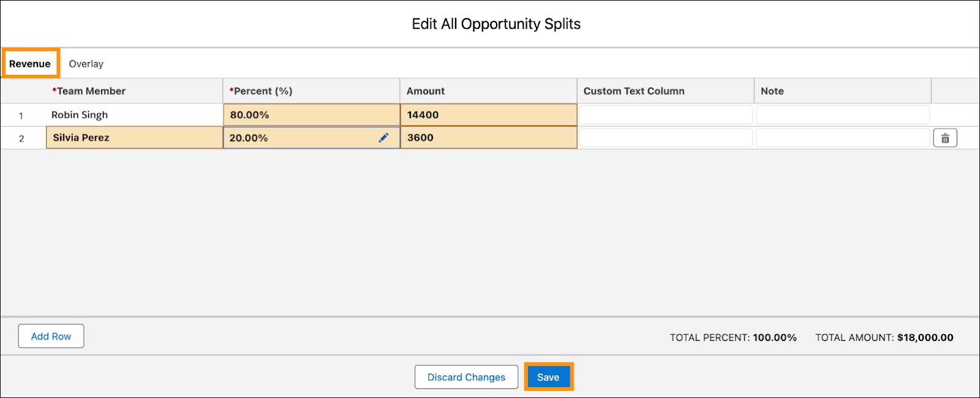Click the Total Amount $18,000.00 value
The width and height of the screenshot is (980, 398).
925,337
